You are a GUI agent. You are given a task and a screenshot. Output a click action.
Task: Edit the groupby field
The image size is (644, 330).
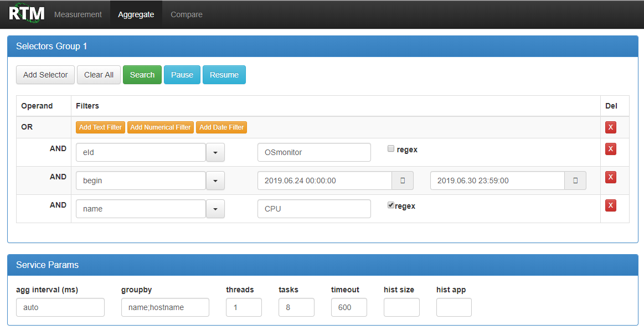(165, 307)
